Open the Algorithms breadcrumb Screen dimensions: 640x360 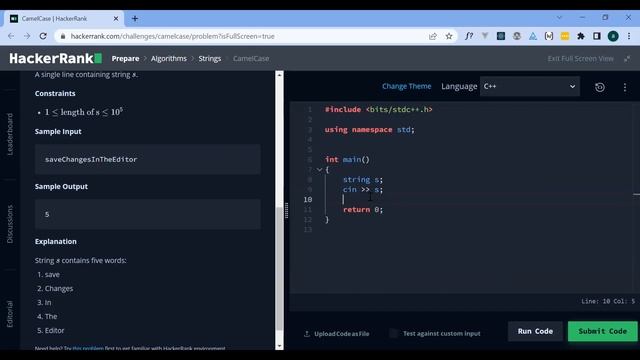tap(169, 58)
